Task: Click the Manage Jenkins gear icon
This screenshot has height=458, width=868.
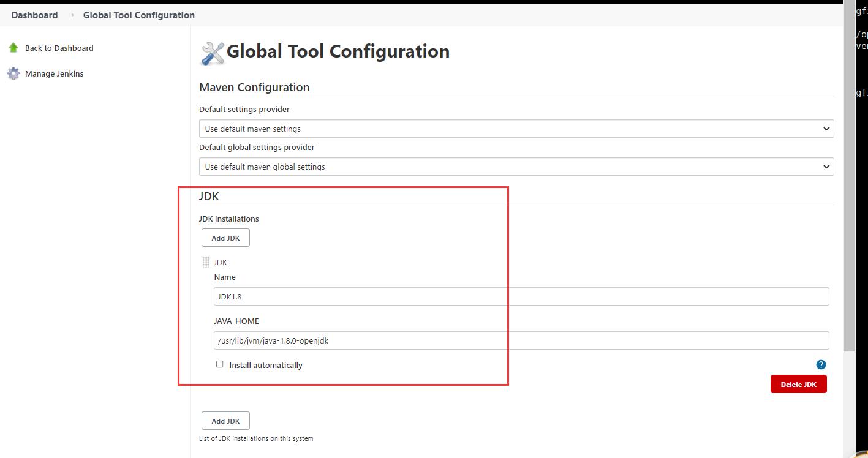Action: point(13,73)
